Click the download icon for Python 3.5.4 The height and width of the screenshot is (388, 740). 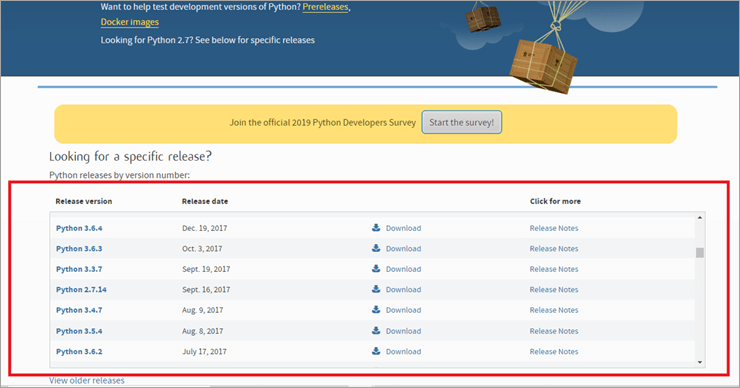point(376,330)
